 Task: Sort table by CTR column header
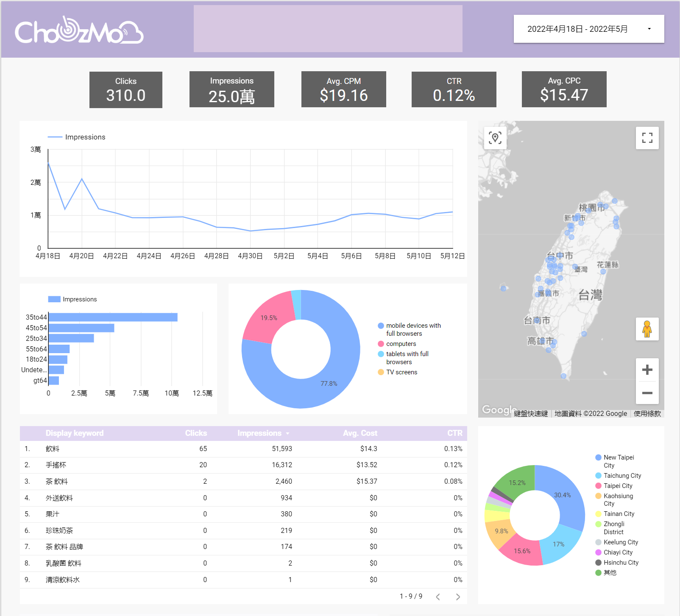coord(454,433)
